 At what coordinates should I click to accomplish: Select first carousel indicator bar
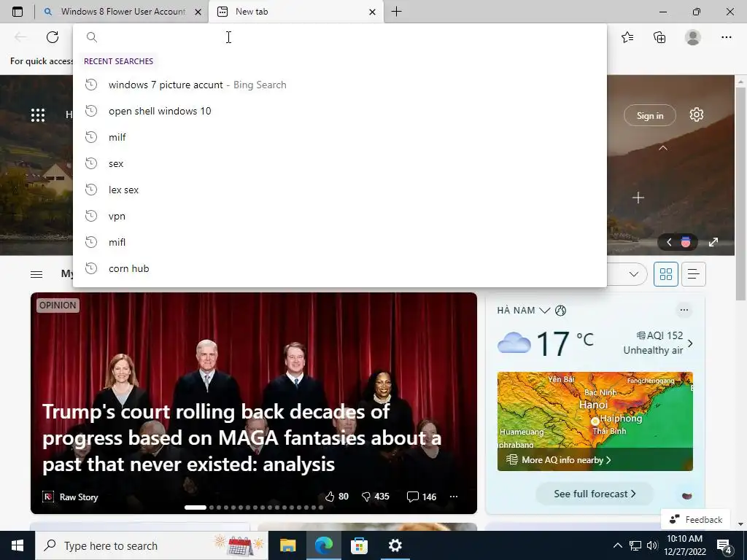pos(196,507)
